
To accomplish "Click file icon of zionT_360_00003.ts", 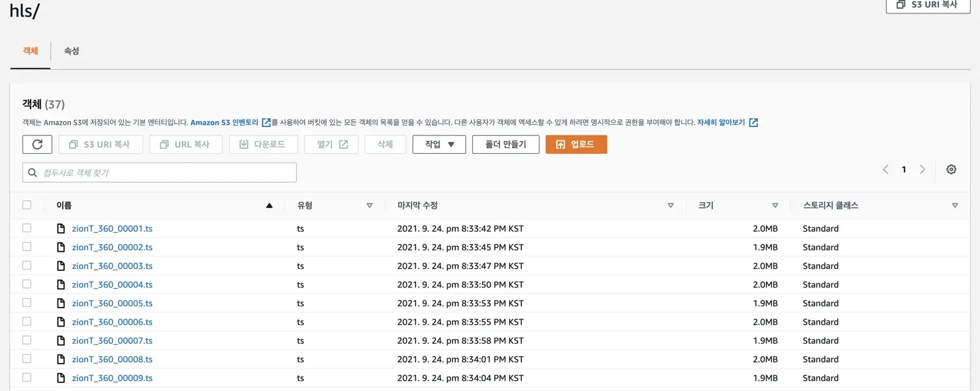I will click(x=61, y=266).
